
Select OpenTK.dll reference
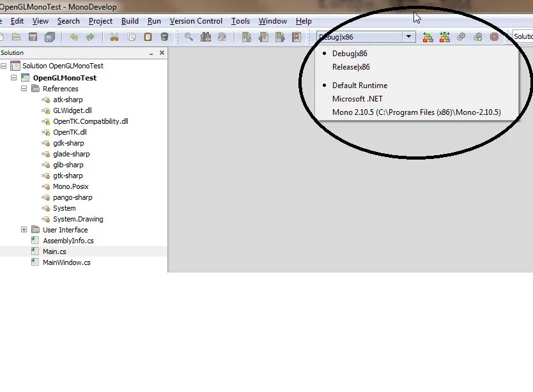[x=70, y=132]
